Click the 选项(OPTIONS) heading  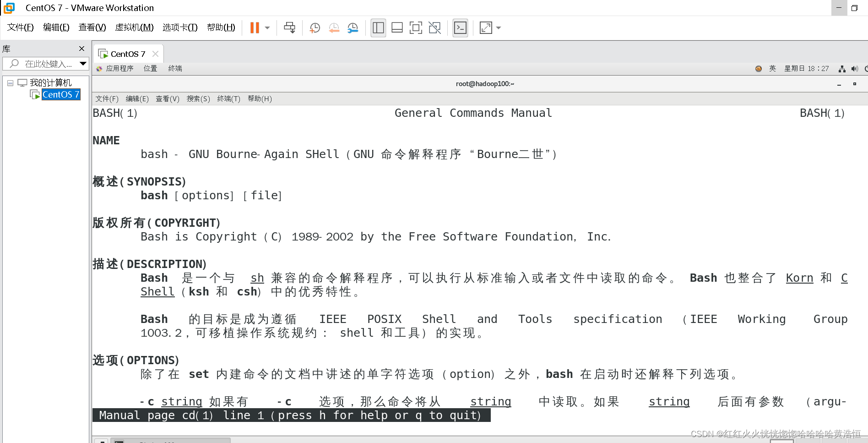tap(136, 361)
